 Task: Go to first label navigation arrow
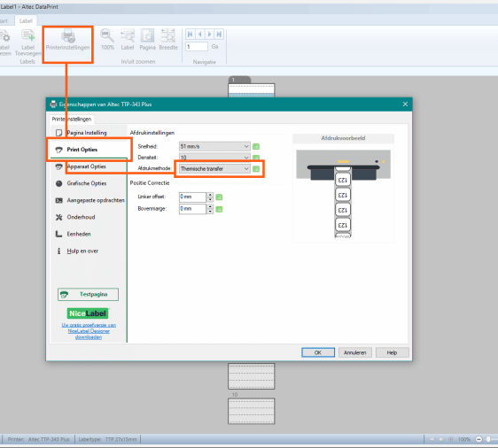coord(191,34)
